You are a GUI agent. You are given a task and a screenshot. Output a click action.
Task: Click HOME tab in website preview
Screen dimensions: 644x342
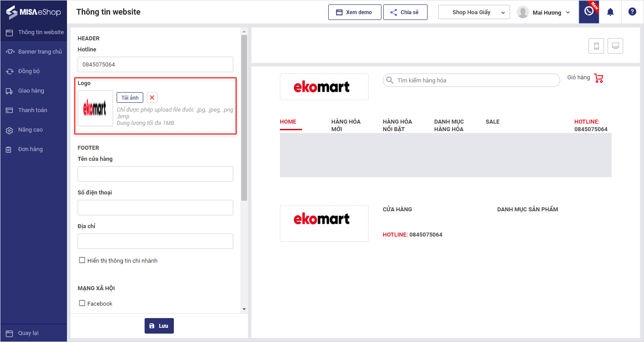288,122
